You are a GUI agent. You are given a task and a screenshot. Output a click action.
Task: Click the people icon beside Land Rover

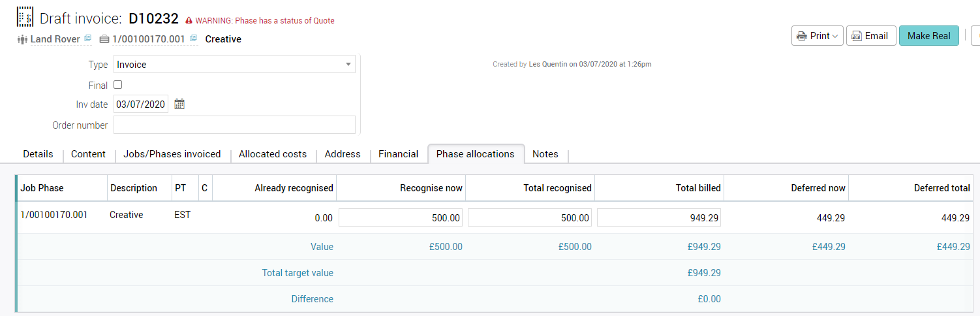point(22,39)
